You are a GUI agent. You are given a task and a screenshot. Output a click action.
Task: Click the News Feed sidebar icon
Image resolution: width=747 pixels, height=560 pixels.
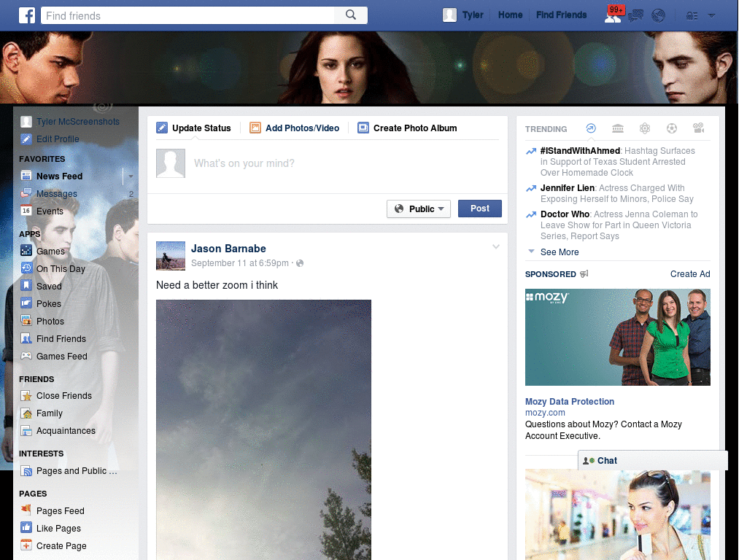(x=26, y=176)
